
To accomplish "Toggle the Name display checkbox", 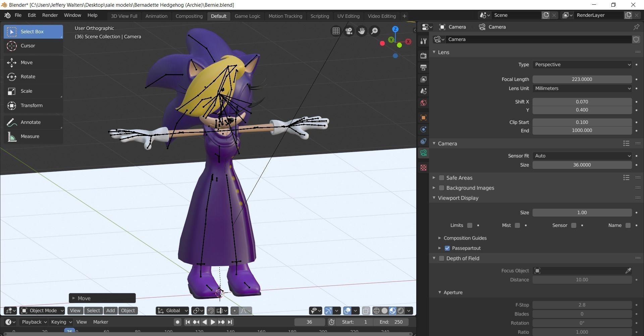I will 628,226.
